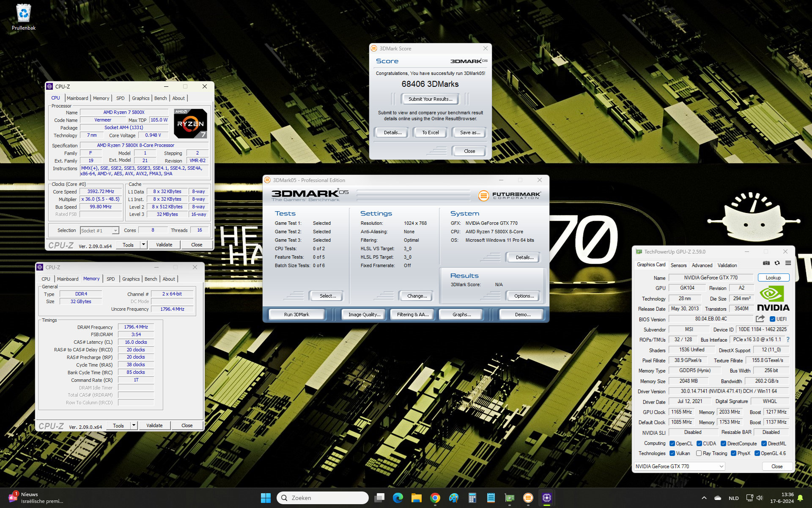This screenshot has height=508, width=812.
Task: Expand Tools dropdown arrow in upper CPU-Z
Action: click(144, 245)
